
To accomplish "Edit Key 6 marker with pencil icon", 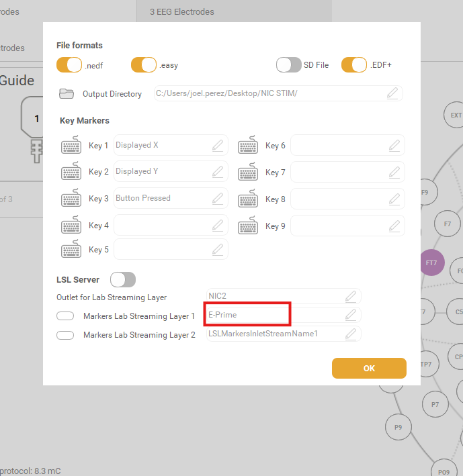I will click(394, 146).
